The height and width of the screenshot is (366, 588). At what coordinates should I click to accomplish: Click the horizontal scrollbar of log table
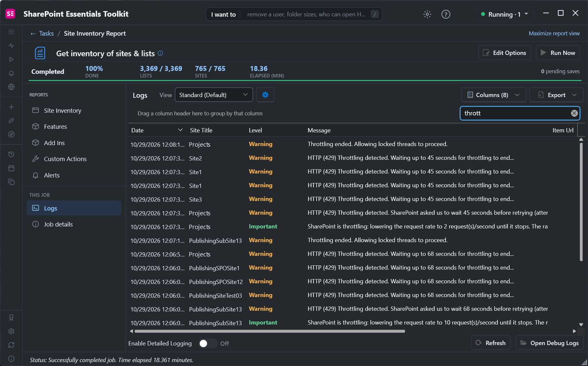coord(269,331)
